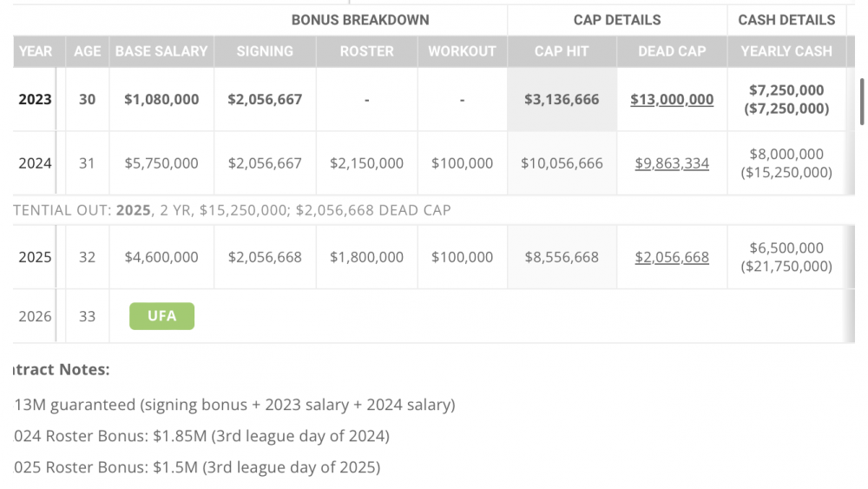Viewport: 868px width, 489px height.
Task: Click the BONUS BREAKDOWN group header
Action: pos(360,20)
